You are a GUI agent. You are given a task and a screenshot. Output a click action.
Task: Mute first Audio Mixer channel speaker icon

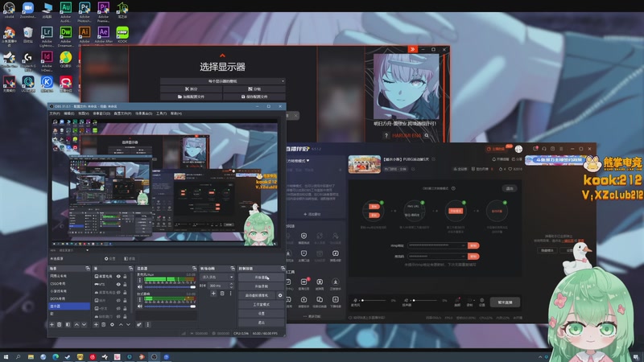tap(139, 287)
